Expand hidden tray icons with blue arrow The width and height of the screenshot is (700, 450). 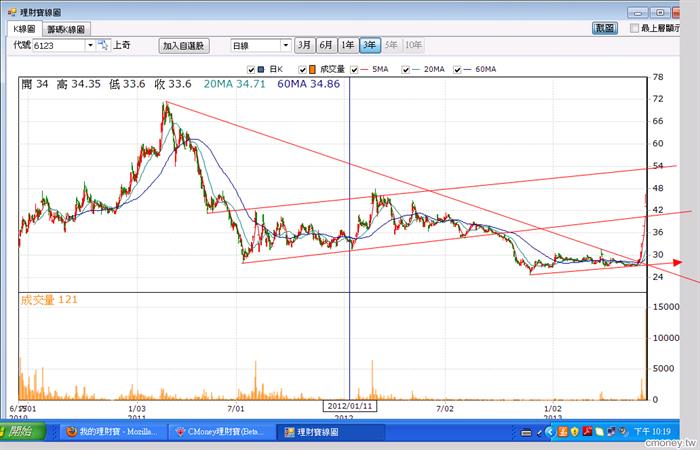coord(550,432)
